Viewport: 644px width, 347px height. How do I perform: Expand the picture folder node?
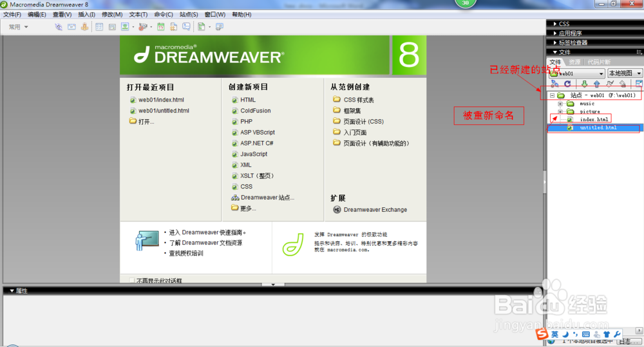[560, 111]
